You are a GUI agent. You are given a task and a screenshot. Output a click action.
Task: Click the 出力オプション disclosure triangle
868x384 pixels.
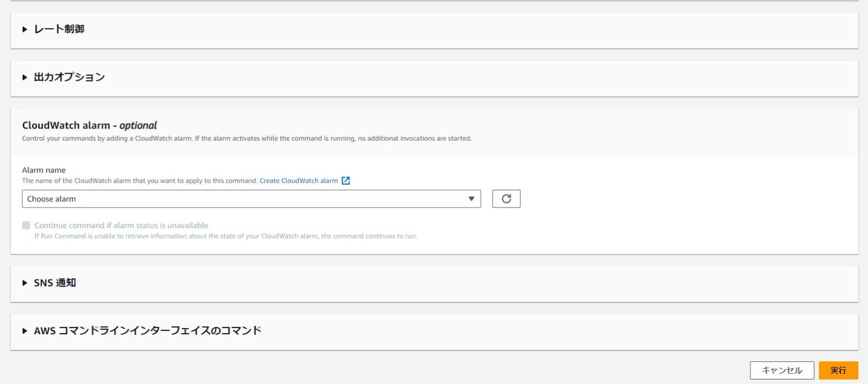click(25, 77)
